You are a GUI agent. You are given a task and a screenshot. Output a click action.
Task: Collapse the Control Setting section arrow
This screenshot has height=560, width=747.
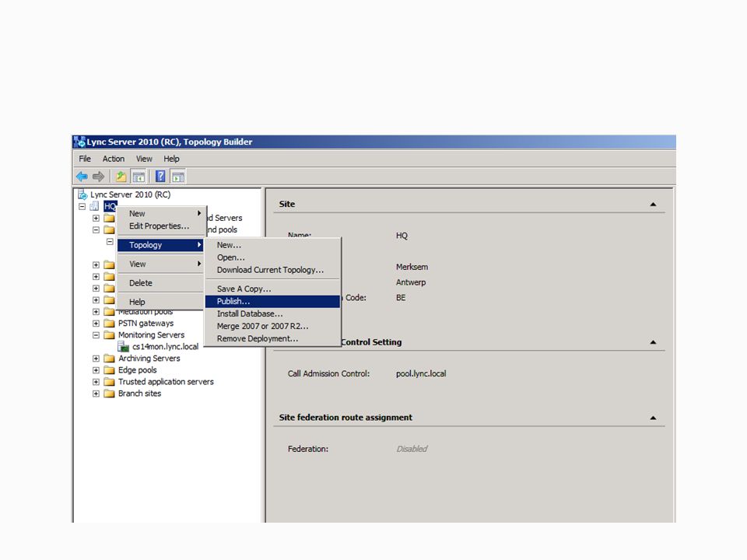pos(653,342)
